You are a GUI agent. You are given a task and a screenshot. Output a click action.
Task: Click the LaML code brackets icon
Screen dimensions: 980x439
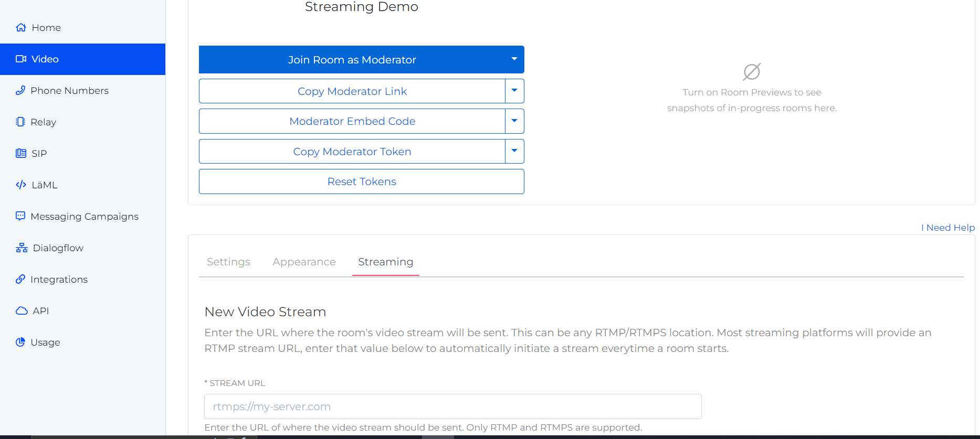pos(21,185)
